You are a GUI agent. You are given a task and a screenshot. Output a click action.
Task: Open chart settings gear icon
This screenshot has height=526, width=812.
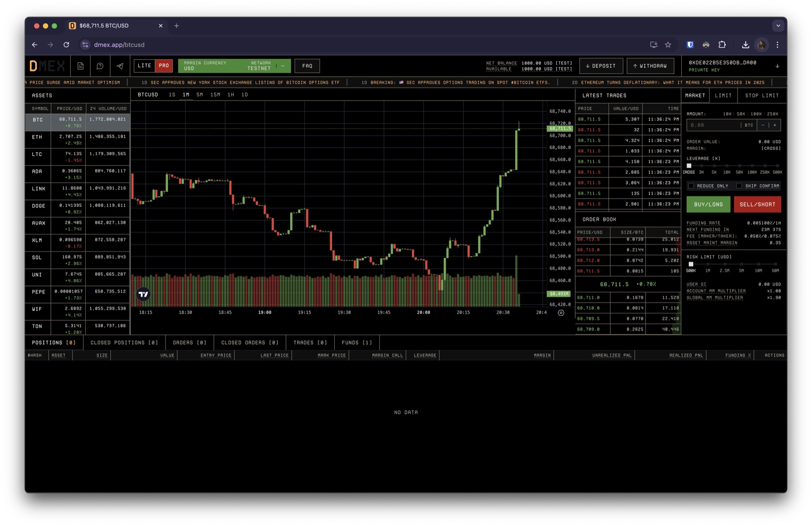[x=561, y=312]
